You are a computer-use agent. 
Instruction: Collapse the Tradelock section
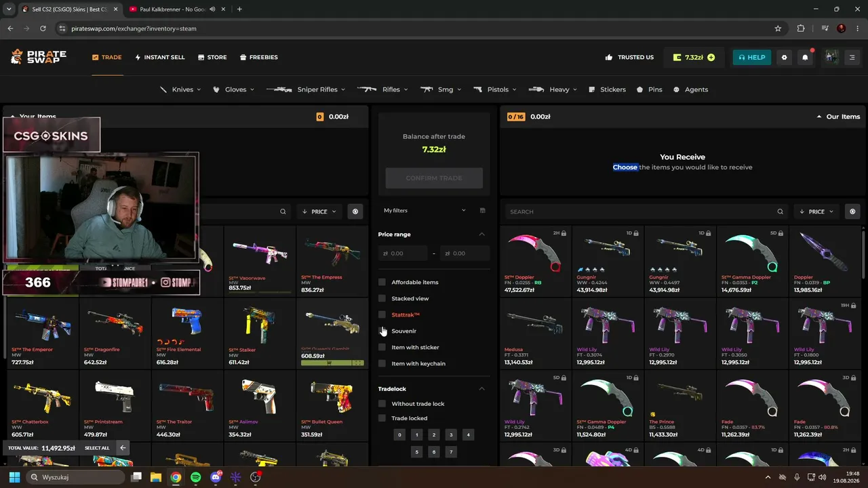(x=481, y=389)
